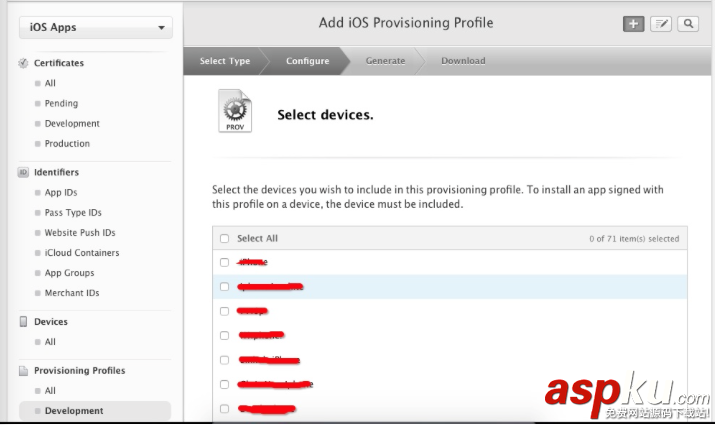Open Merchant IDs
This screenshot has width=715, height=425.
[x=72, y=293]
